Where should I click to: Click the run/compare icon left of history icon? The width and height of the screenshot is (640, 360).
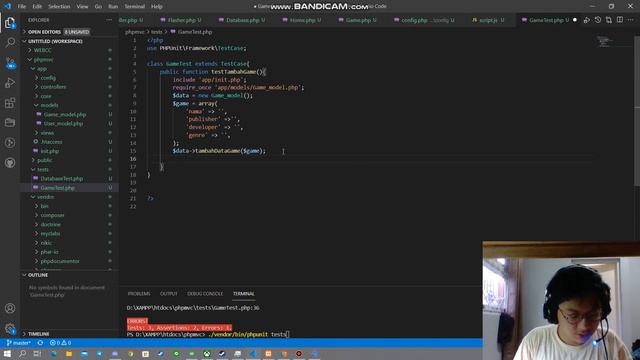[587, 20]
